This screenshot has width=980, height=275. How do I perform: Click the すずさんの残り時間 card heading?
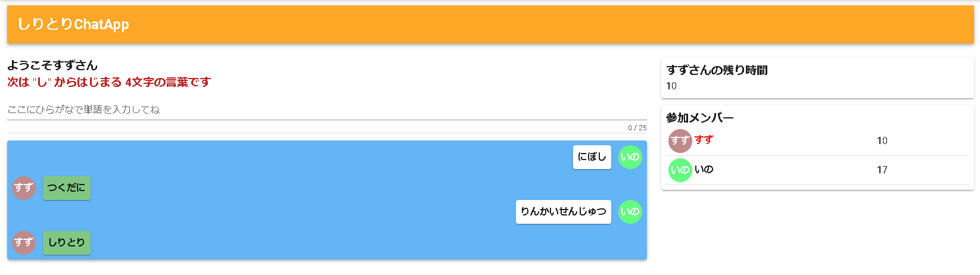(x=717, y=70)
